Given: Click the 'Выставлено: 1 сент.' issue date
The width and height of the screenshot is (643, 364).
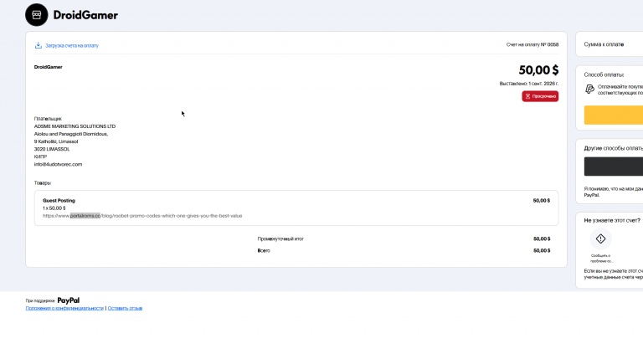Looking at the screenshot, I should pyautogui.click(x=529, y=84).
